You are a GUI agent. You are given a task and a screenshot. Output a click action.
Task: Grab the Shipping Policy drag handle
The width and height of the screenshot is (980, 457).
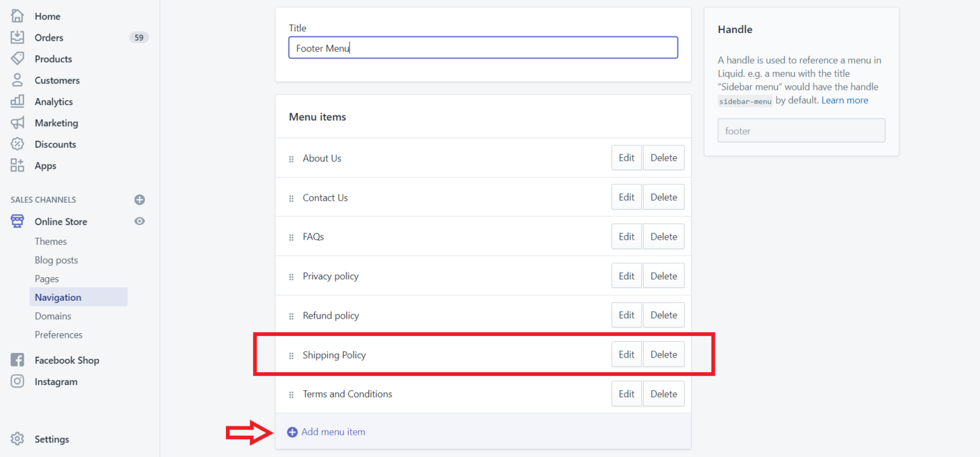coord(292,355)
